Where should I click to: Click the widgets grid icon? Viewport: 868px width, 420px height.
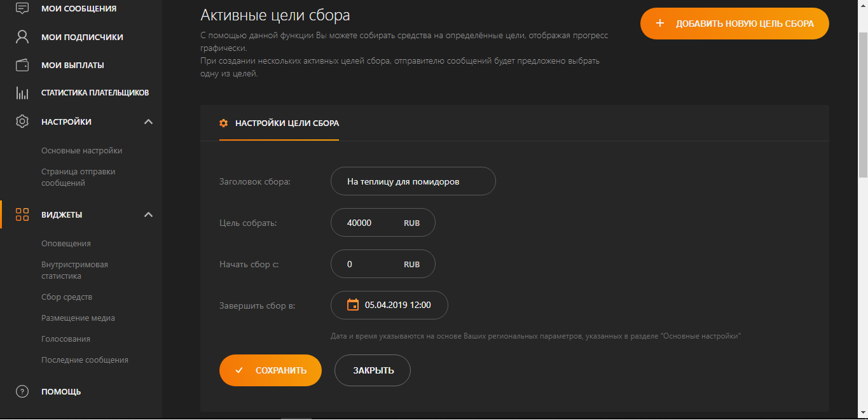pyautogui.click(x=22, y=214)
